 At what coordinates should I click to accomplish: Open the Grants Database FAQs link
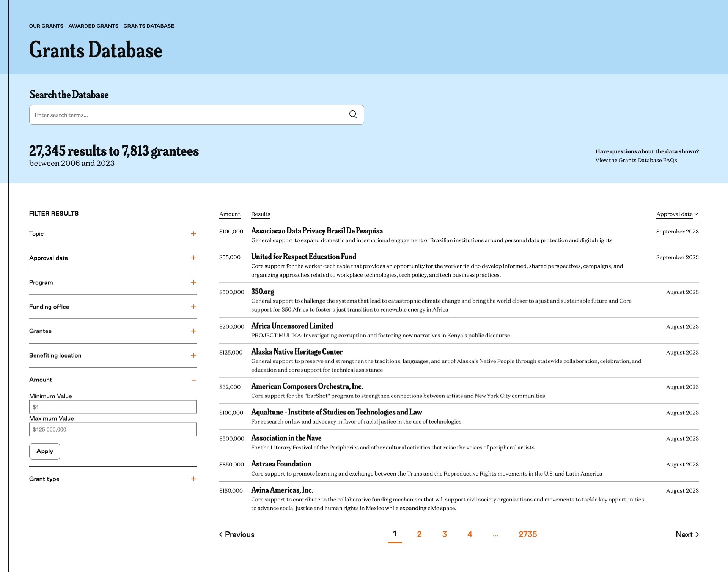637,160
